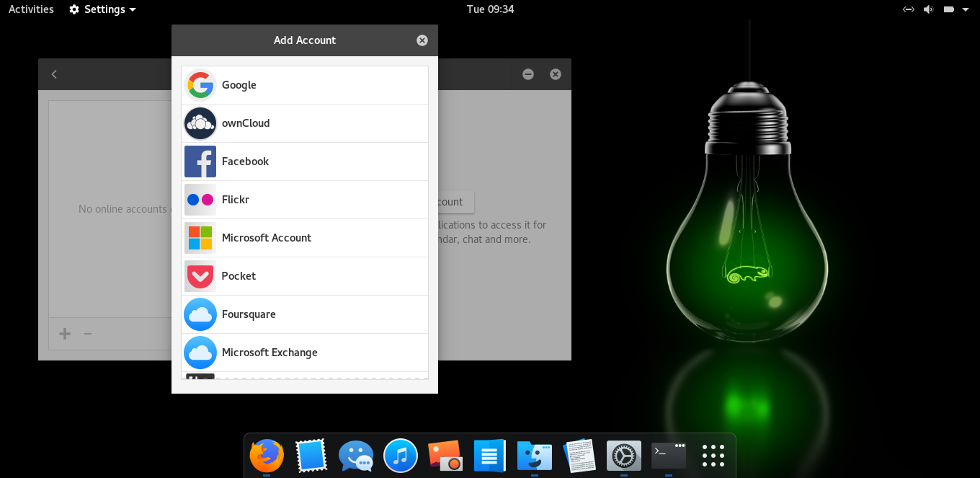The width and height of the screenshot is (980, 478).
Task: Click the 'Facebook' label text
Action: point(245,161)
